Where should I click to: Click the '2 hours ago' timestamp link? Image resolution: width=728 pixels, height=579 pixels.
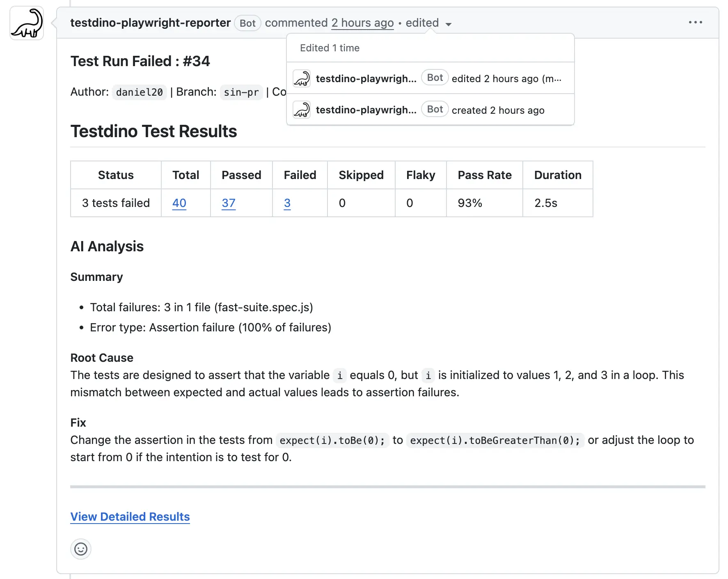coord(362,23)
